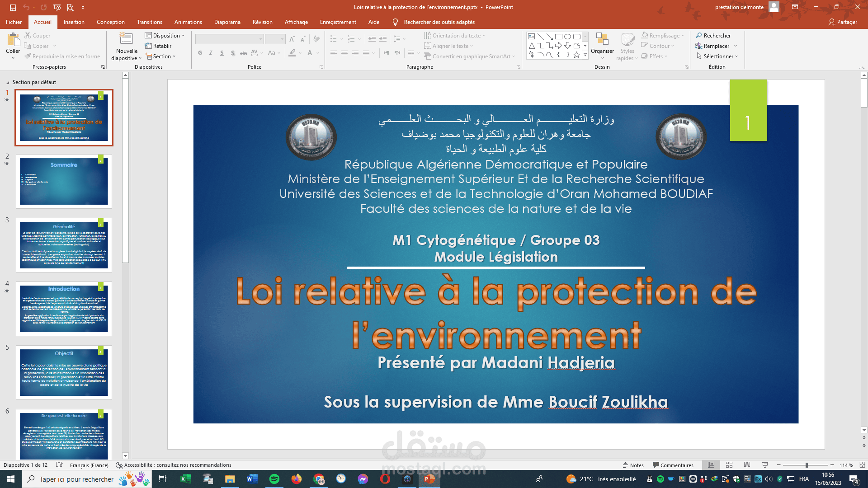Activate Reproduire la mise en forme
The image size is (868, 488).
pos(61,56)
